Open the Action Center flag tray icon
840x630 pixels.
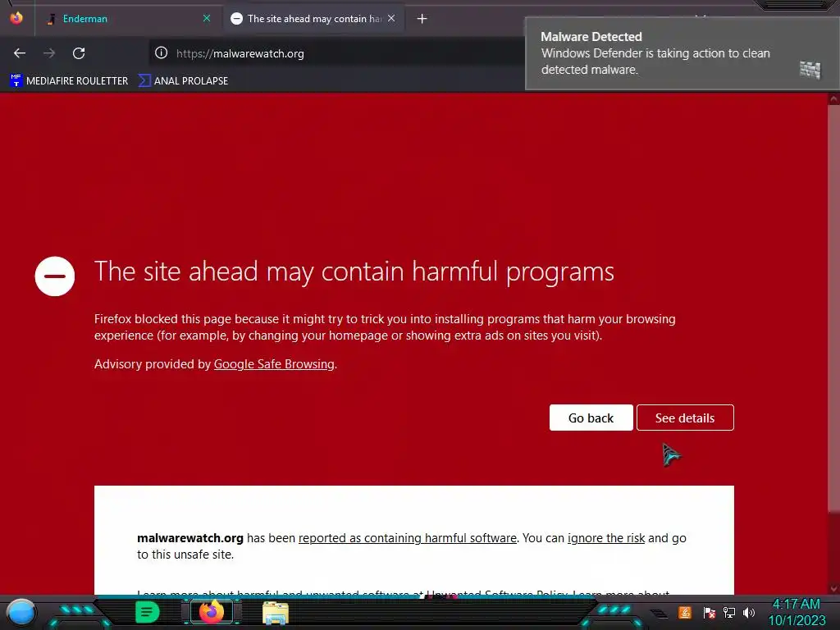pos(710,612)
